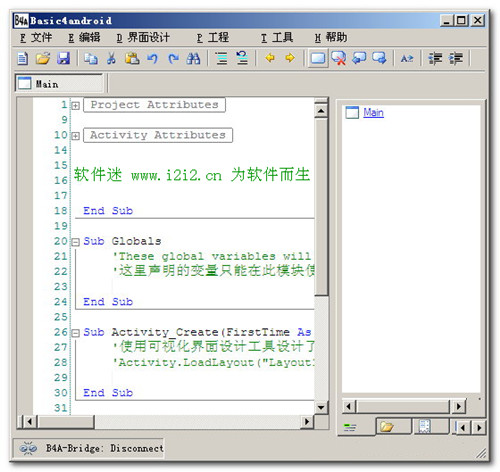Click the New file toolbar icon
The image size is (500, 472).
coord(22,59)
